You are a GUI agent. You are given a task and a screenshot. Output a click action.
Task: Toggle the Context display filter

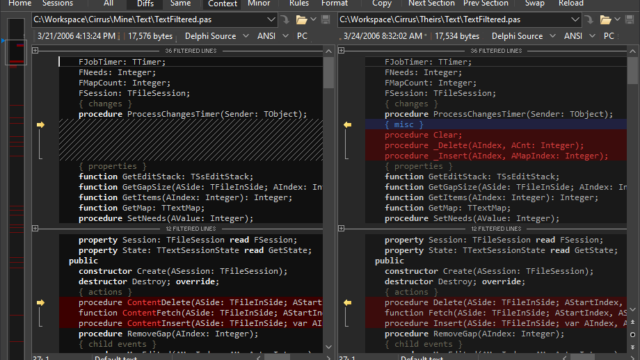tap(222, 4)
